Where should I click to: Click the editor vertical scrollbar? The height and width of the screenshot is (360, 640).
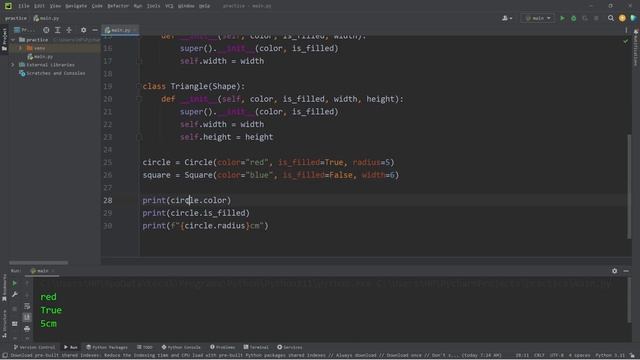(629, 186)
